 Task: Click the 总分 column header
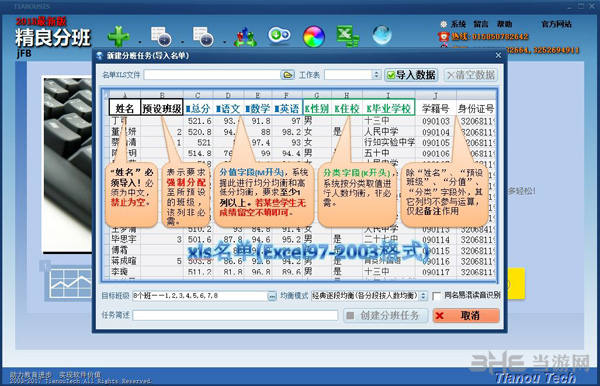pos(198,108)
